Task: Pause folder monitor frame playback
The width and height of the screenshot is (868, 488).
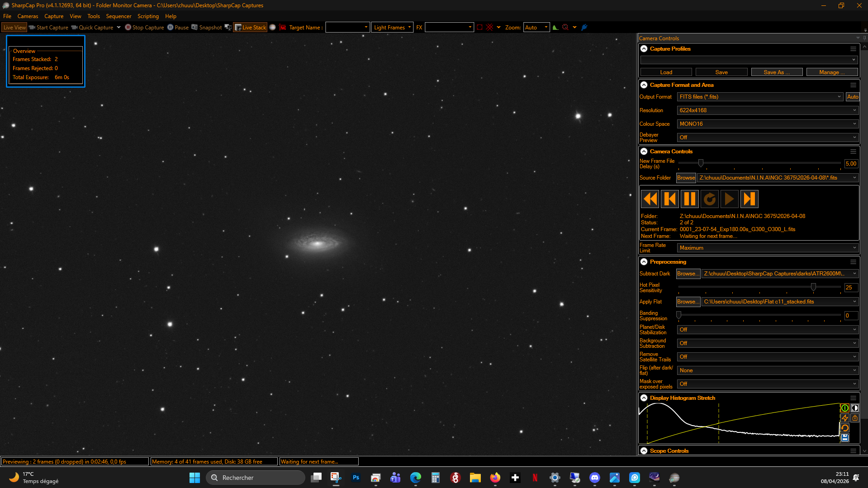Action: [690, 199]
